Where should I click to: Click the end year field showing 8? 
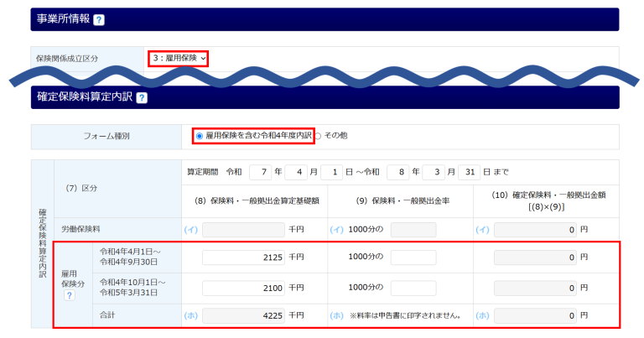[398, 172]
